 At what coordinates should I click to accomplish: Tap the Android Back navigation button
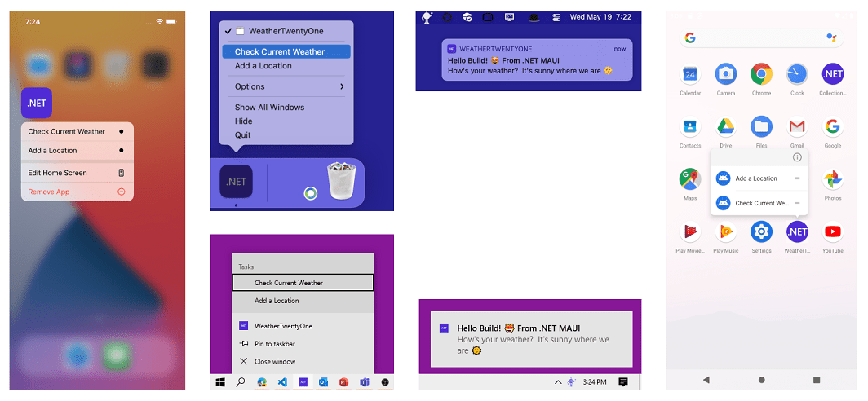(706, 380)
